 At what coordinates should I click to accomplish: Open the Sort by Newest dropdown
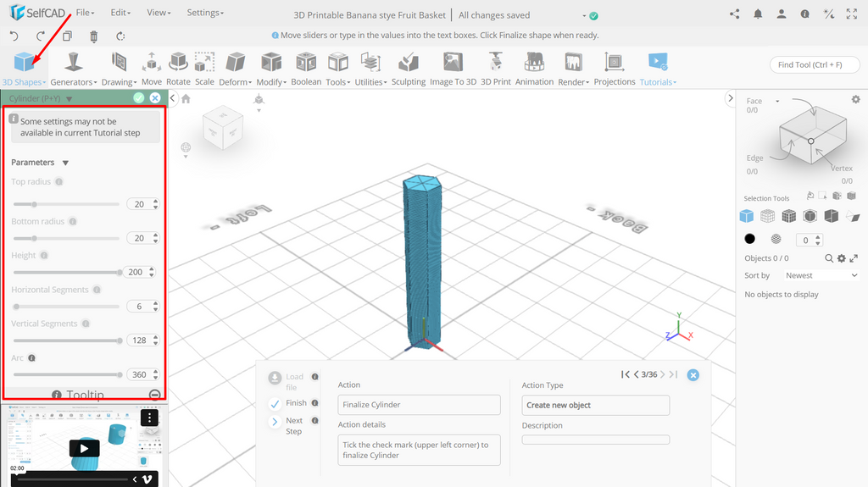821,275
